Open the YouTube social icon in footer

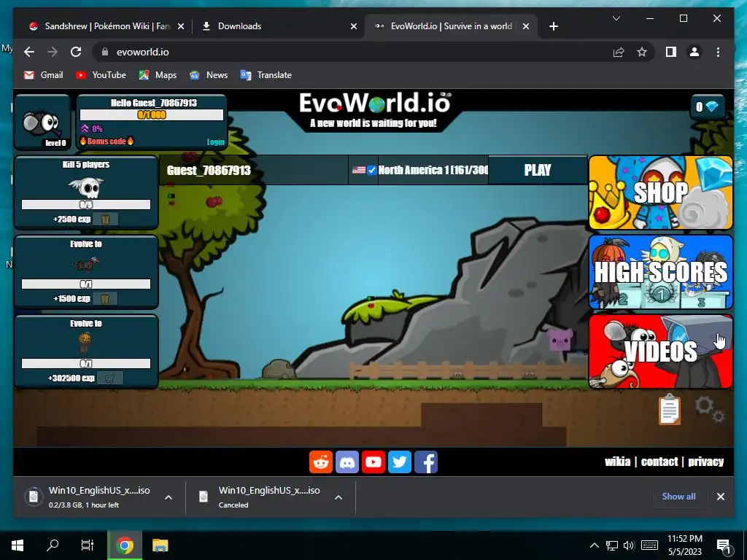pyautogui.click(x=373, y=462)
